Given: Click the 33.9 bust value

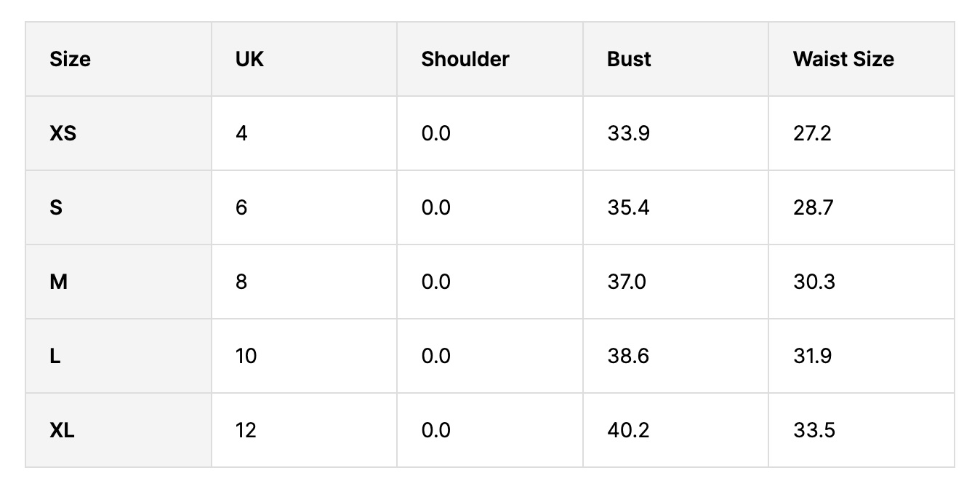Looking at the screenshot, I should click(628, 134).
